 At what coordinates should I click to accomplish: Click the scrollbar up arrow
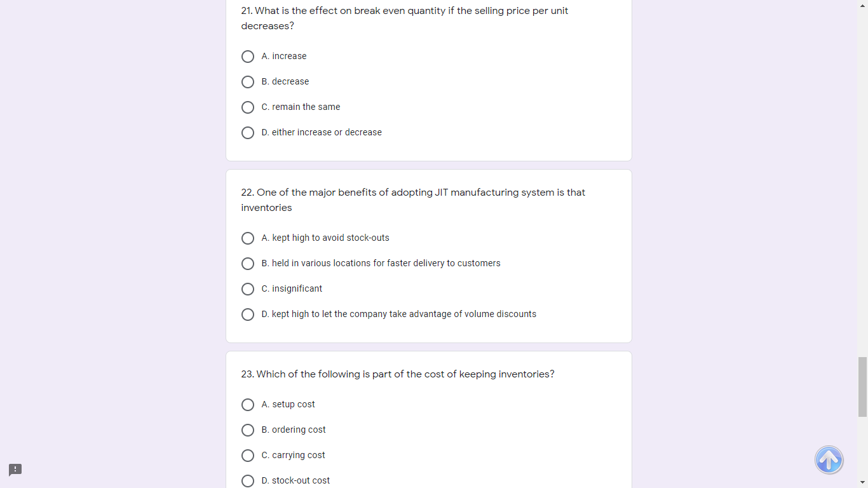pos(864,5)
